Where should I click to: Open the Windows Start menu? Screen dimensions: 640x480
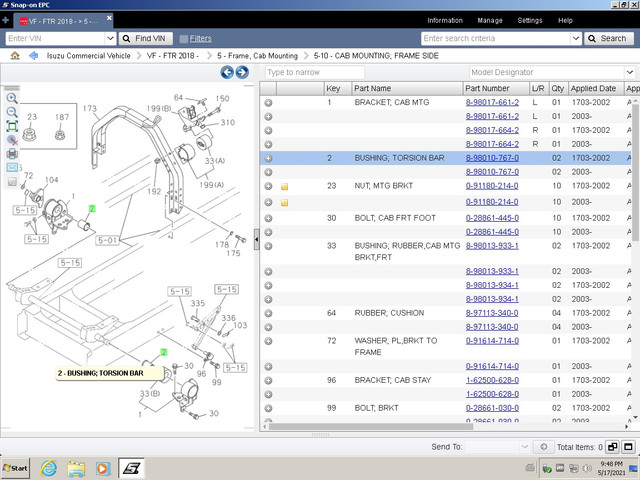click(x=15, y=468)
